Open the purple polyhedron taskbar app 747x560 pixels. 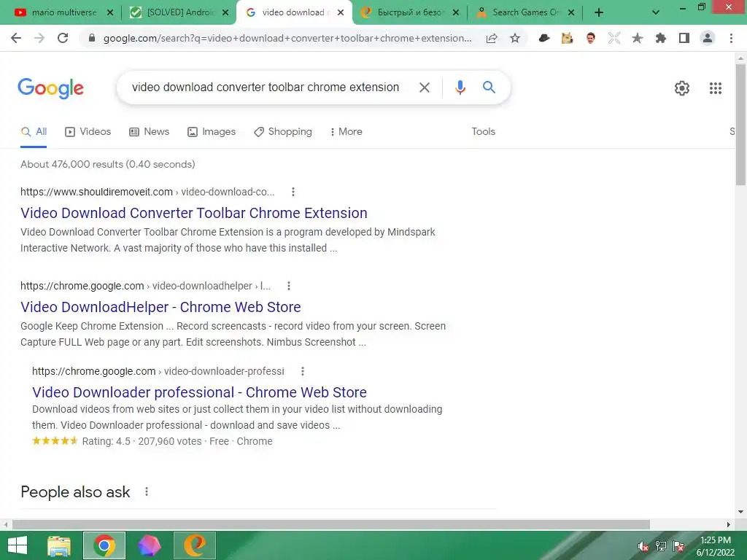(x=149, y=545)
